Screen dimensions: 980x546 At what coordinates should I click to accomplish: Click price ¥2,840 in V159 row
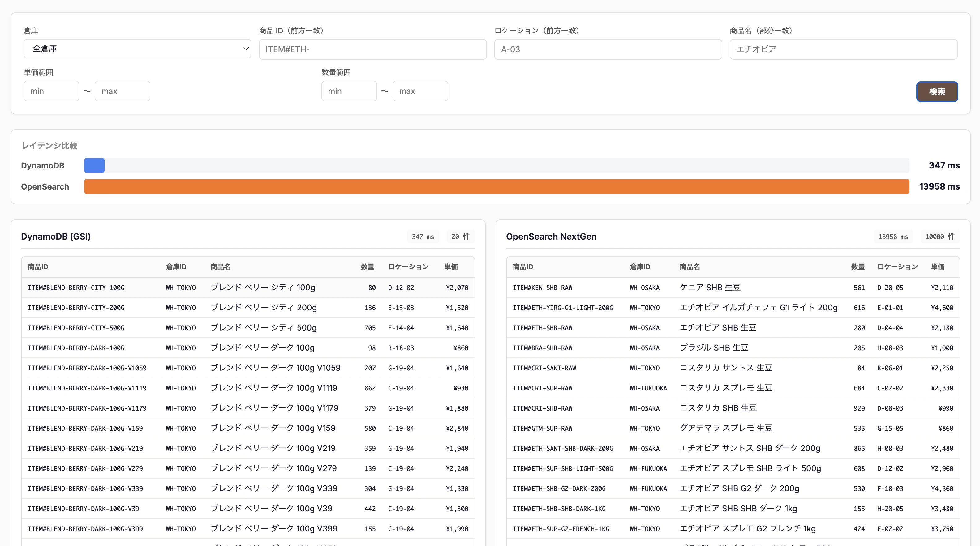tap(457, 429)
